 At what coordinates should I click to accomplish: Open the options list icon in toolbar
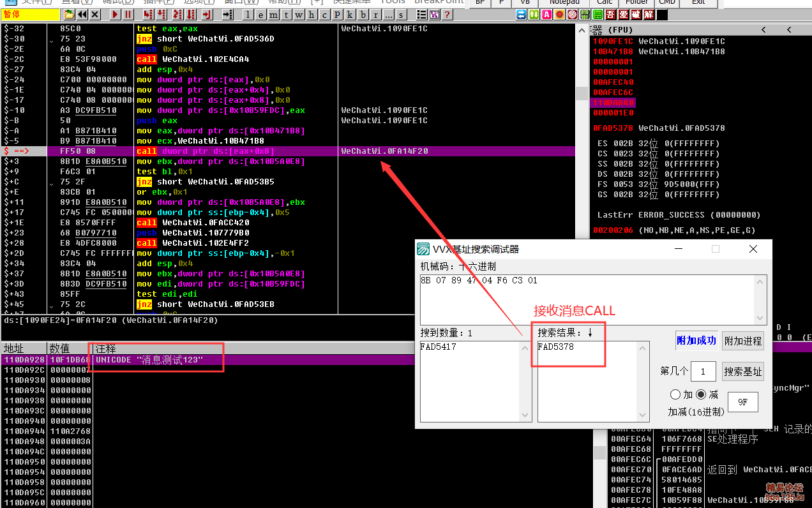click(x=422, y=14)
